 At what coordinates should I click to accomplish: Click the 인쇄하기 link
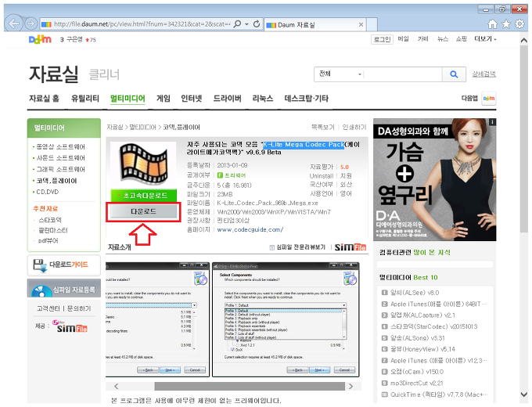click(x=354, y=128)
